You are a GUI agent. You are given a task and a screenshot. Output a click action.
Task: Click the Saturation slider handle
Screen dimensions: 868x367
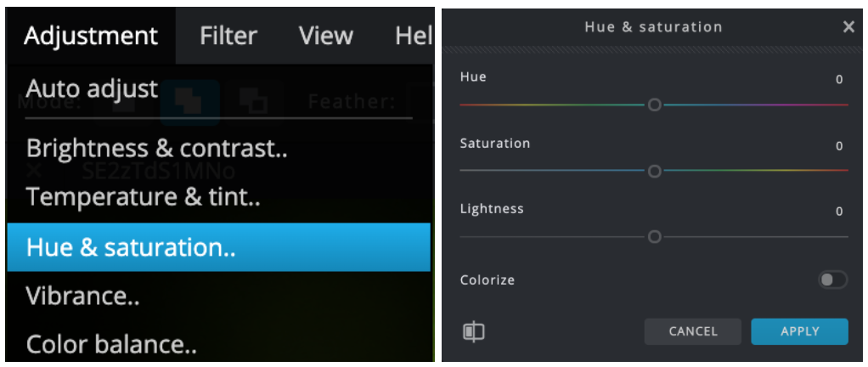[x=654, y=171]
